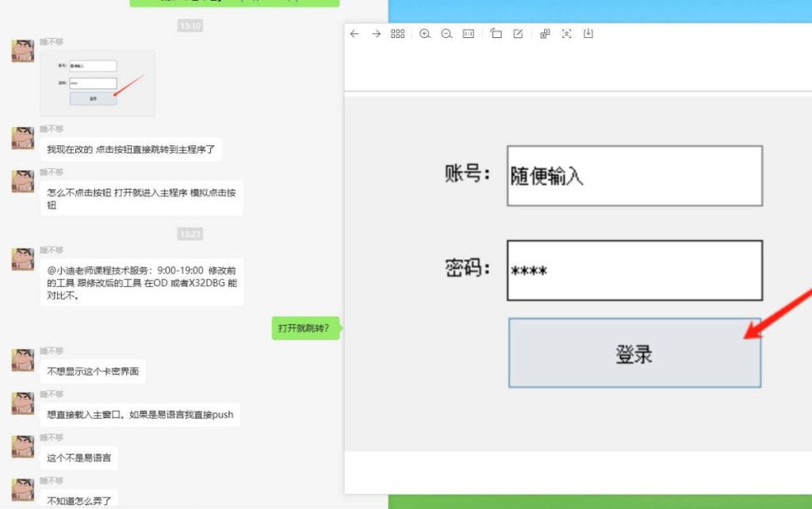The width and height of the screenshot is (812, 509).
Task: Click the overlapping squares icon in viewer toolbar
Action: pos(545,34)
